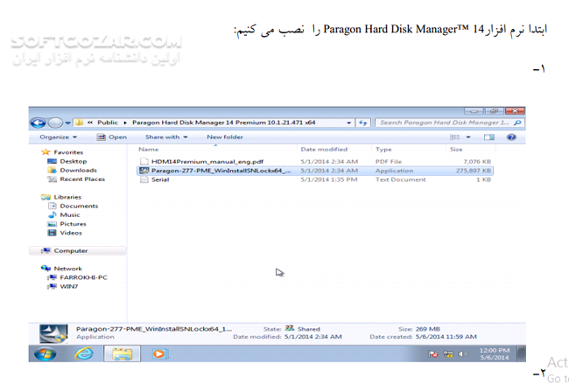Open the view options dropdown arrow

(x=468, y=137)
